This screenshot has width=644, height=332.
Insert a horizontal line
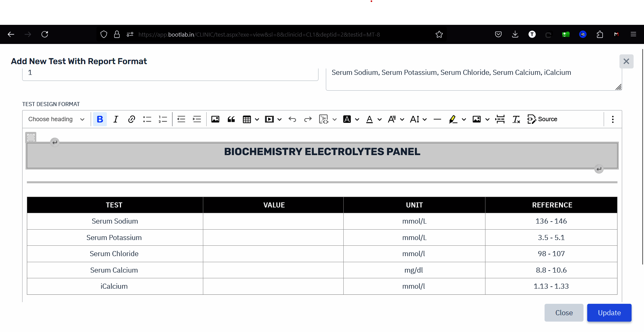tap(437, 119)
